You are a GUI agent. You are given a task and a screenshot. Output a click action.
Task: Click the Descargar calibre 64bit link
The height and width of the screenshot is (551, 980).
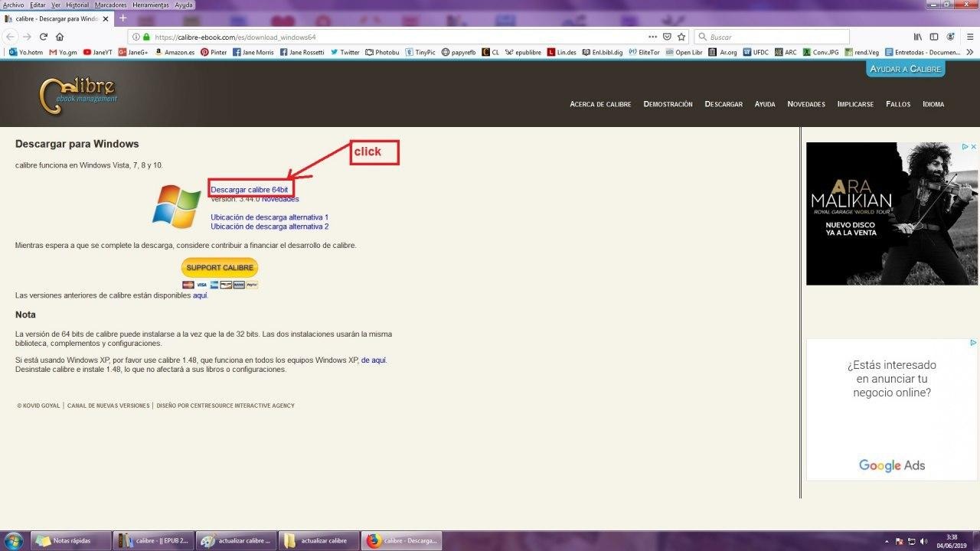pyautogui.click(x=250, y=190)
